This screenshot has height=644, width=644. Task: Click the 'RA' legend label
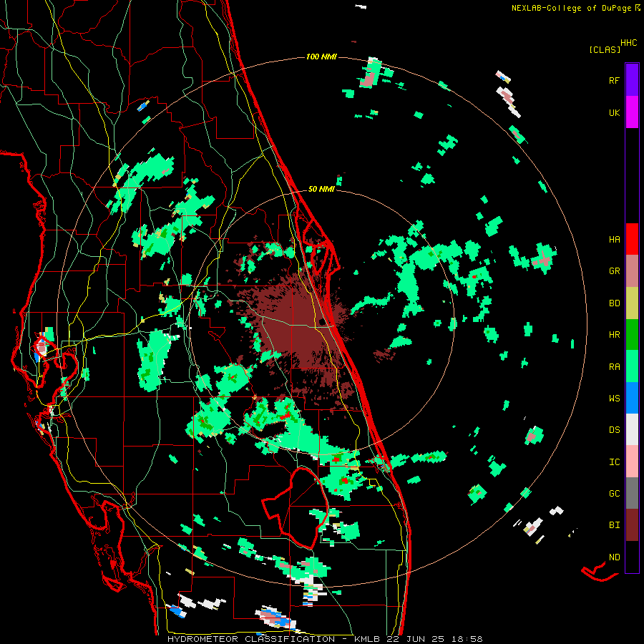[x=614, y=367]
